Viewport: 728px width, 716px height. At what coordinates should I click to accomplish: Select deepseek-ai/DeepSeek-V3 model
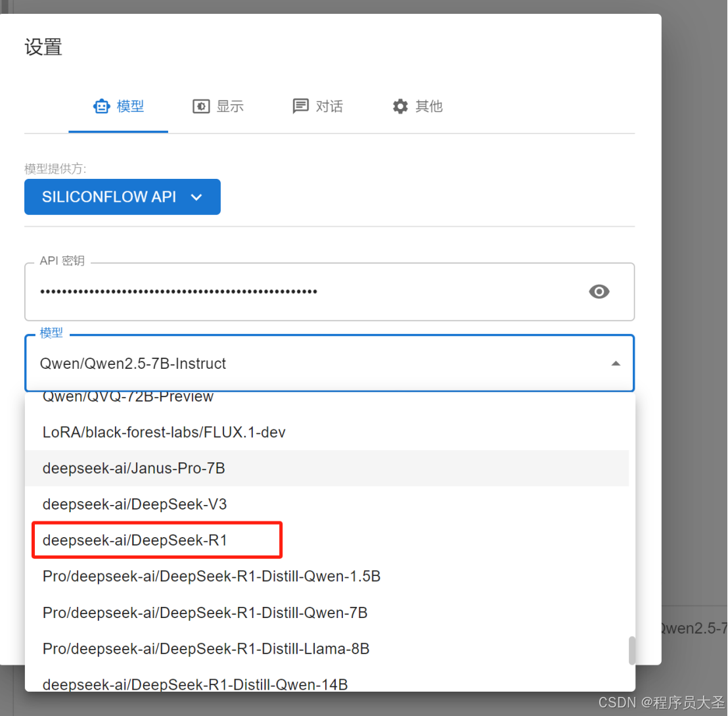(x=327, y=504)
